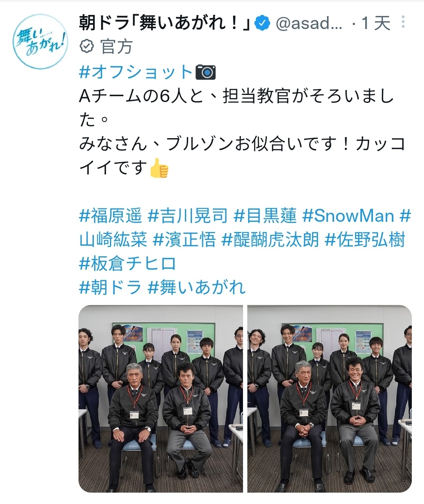Click the thumbs-up emoji in the tweet
The image size is (424, 504).
coord(159,168)
